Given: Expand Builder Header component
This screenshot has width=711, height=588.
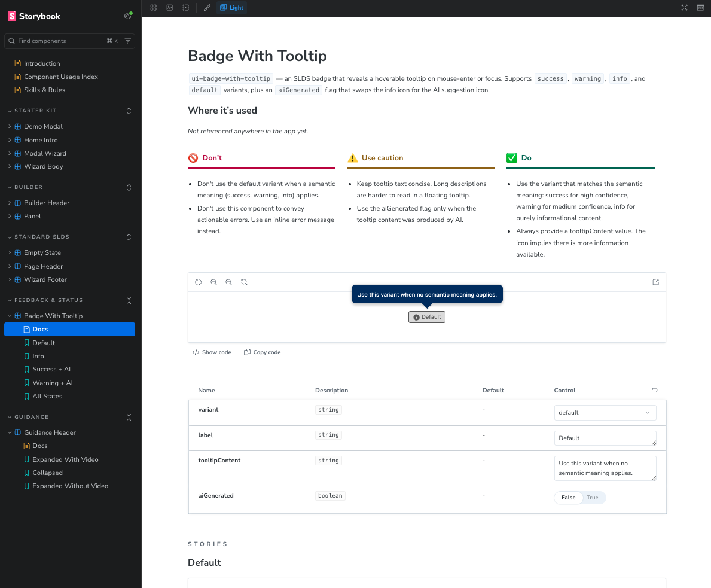Looking at the screenshot, I should [x=46, y=203].
